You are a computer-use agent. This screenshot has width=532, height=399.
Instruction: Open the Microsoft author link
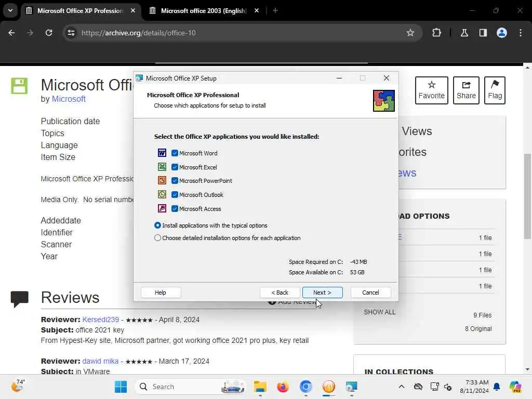click(69, 99)
